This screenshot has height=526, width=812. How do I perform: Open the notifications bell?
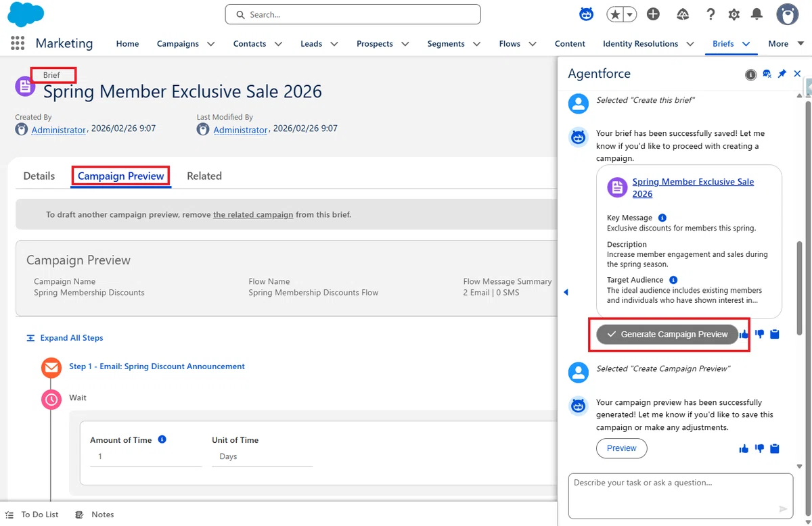tap(757, 14)
